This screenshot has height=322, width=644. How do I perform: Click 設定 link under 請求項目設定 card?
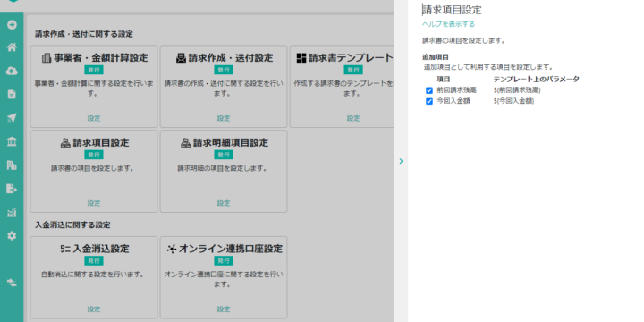(94, 203)
